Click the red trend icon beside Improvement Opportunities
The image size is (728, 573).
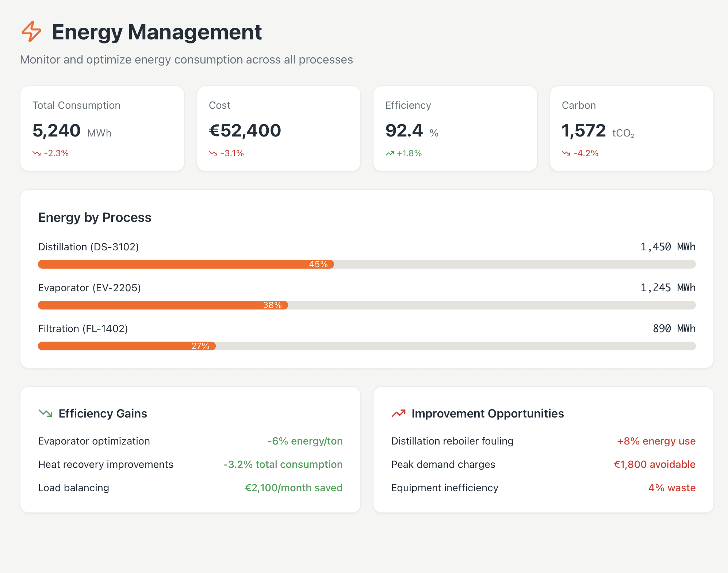click(399, 413)
